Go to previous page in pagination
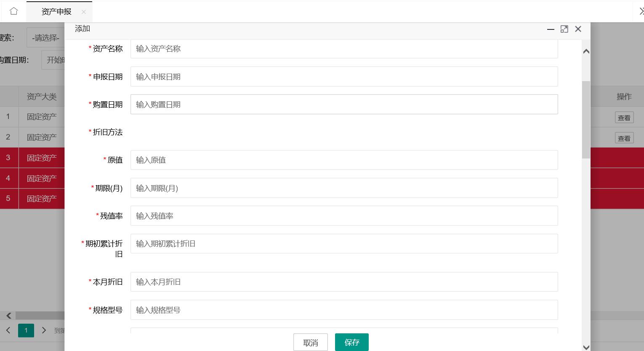This screenshot has width=644, height=351. click(x=8, y=330)
